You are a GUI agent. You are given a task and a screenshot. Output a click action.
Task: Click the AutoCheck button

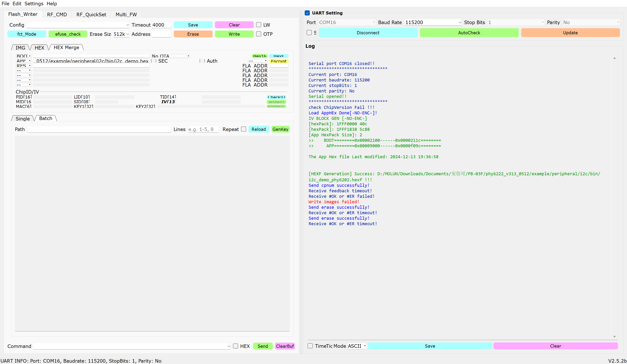(469, 33)
